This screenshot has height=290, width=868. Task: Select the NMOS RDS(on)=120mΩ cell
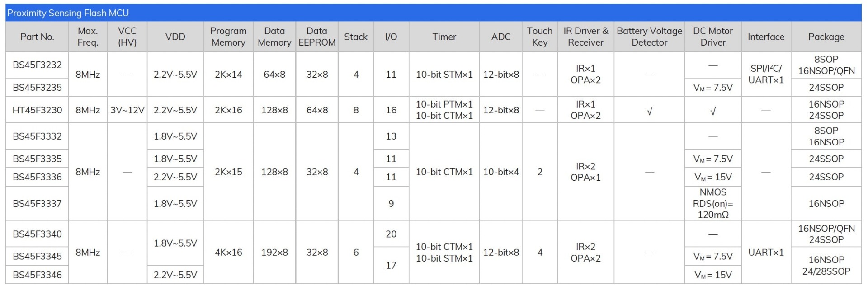(x=713, y=203)
